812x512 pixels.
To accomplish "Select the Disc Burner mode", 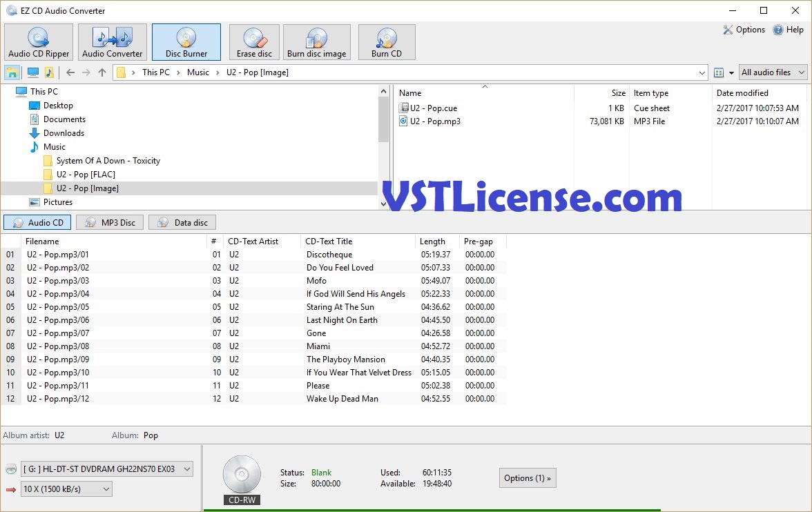I will pos(186,42).
